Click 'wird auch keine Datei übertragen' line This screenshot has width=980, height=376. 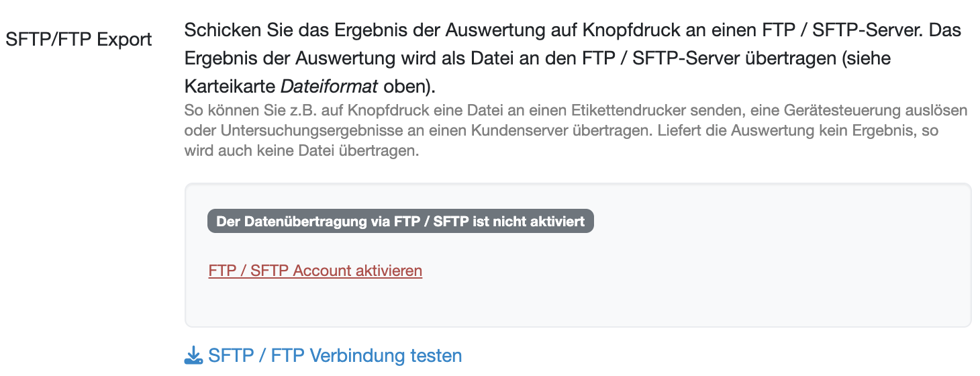[301, 151]
